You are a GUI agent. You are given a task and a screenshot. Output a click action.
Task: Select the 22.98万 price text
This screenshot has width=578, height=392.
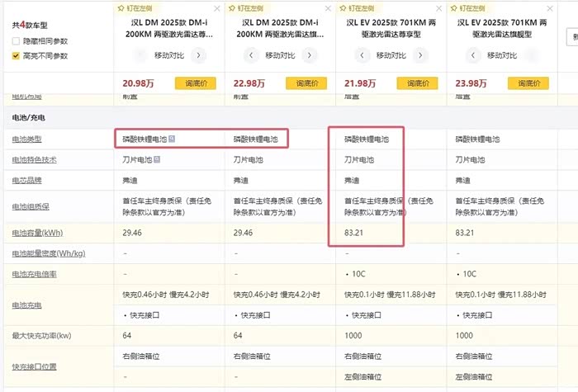[x=249, y=83]
